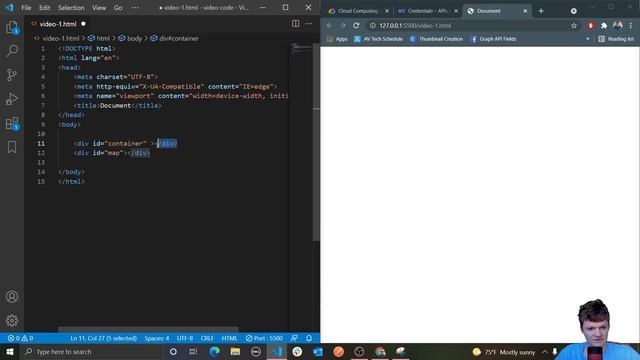Expand the overflow menu ellipsis in menu bar

point(135,8)
